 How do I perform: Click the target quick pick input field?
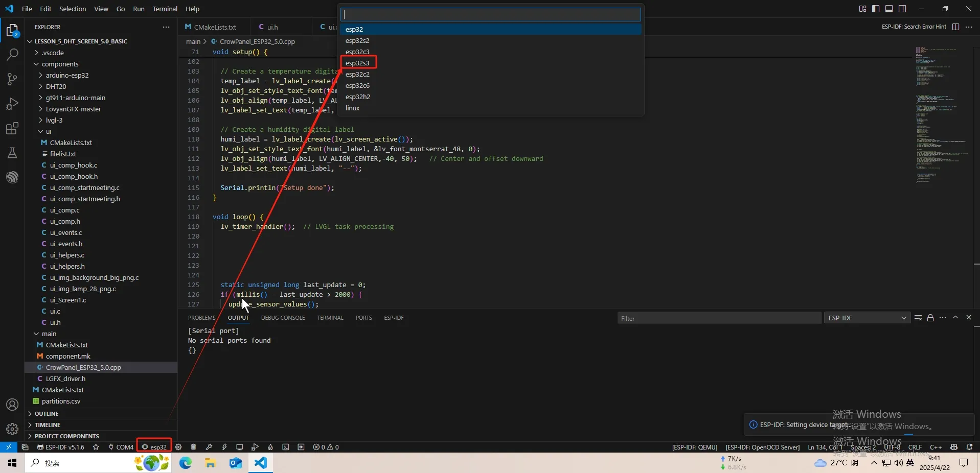[491, 14]
